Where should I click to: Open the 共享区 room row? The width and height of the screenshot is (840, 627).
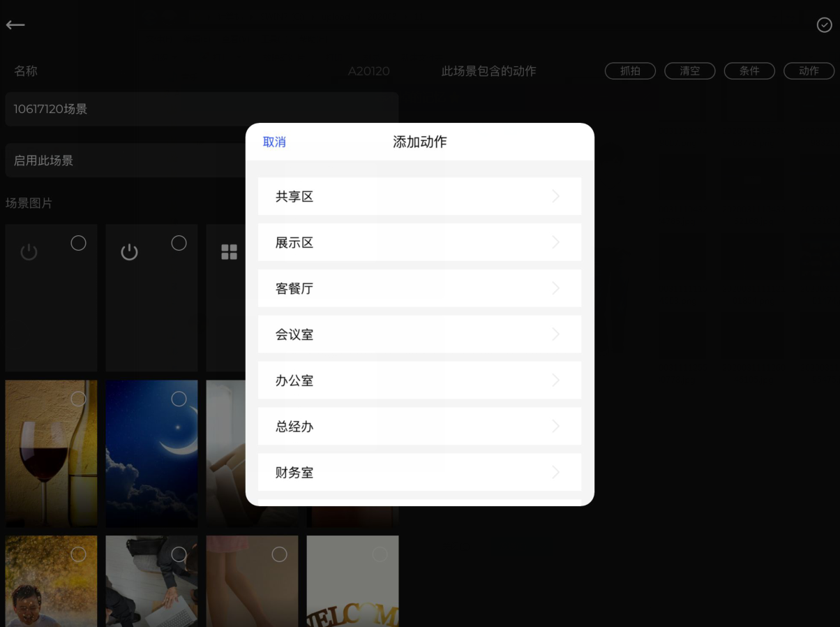419,196
